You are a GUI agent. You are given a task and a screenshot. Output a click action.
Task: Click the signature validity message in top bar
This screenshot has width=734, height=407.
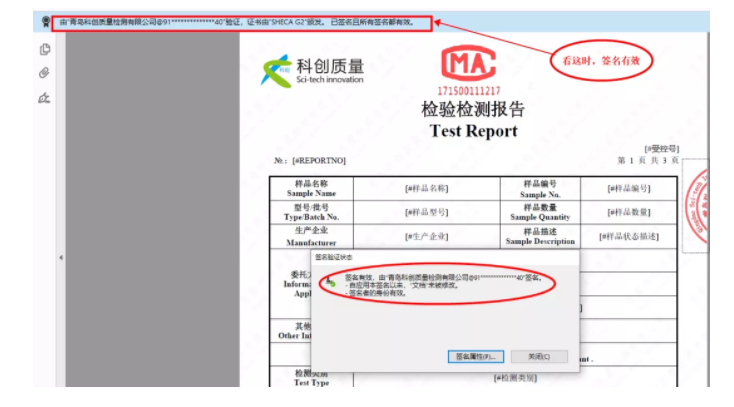point(237,22)
